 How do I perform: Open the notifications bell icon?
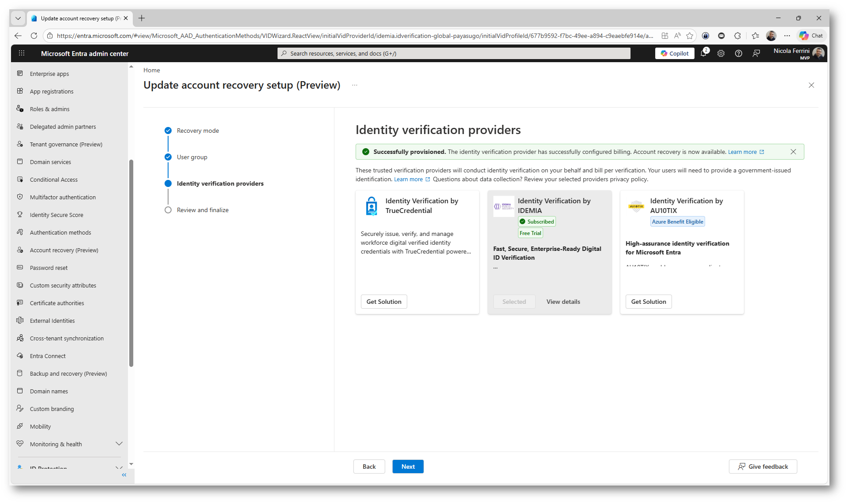point(703,53)
